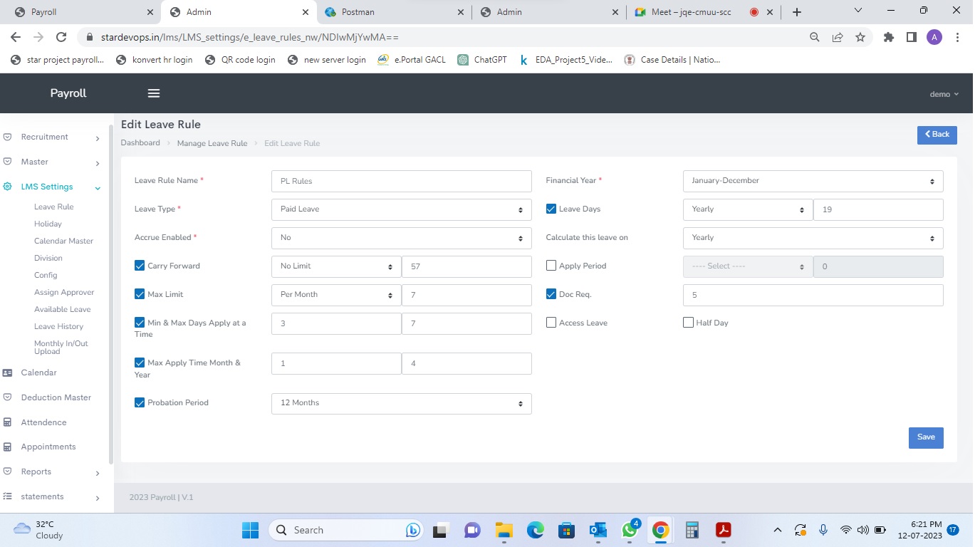Open Outlook from taskbar
Image resolution: width=980 pixels, height=547 pixels.
point(598,530)
